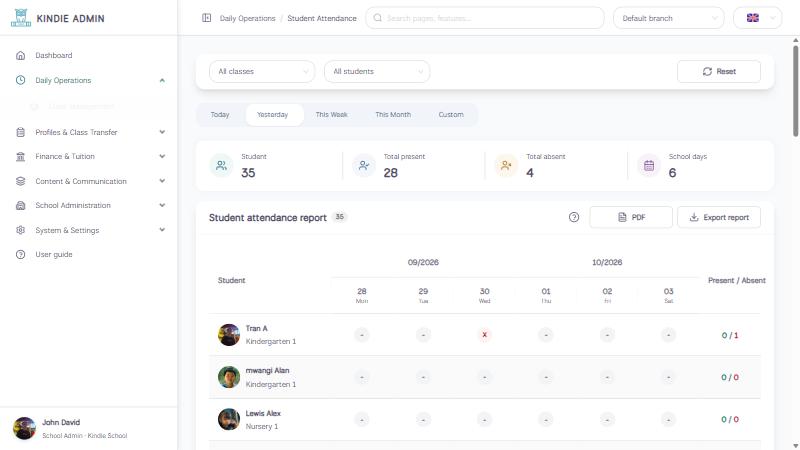Click the search magnifier icon
The width and height of the screenshot is (800, 450).
[378, 18]
